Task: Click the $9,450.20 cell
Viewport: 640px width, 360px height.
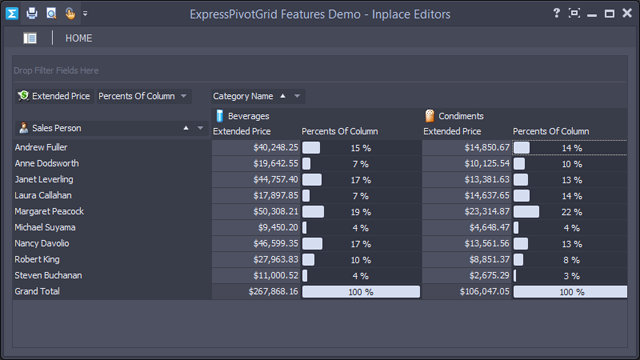Action: click(x=256, y=227)
